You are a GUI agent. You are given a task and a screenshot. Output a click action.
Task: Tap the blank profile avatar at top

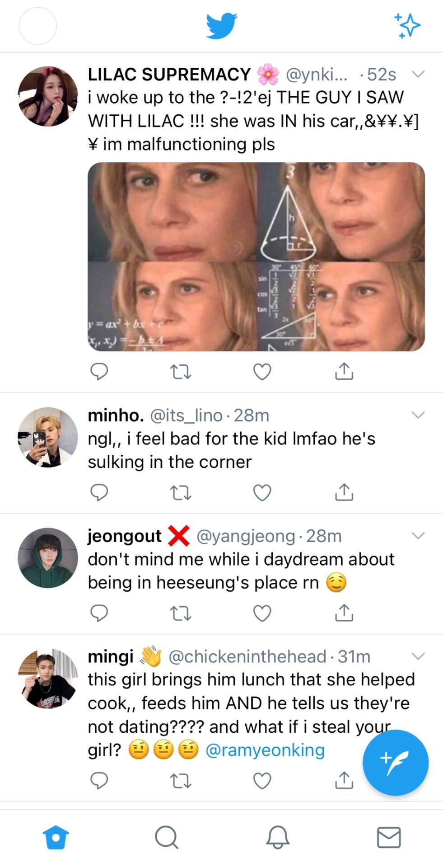pos(38,26)
